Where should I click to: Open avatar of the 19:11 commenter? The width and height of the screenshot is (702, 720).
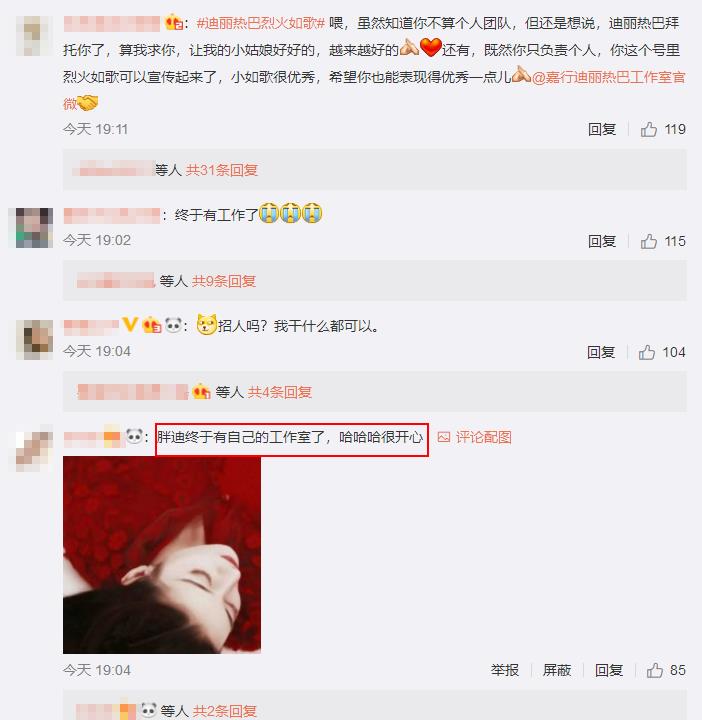click(34, 36)
